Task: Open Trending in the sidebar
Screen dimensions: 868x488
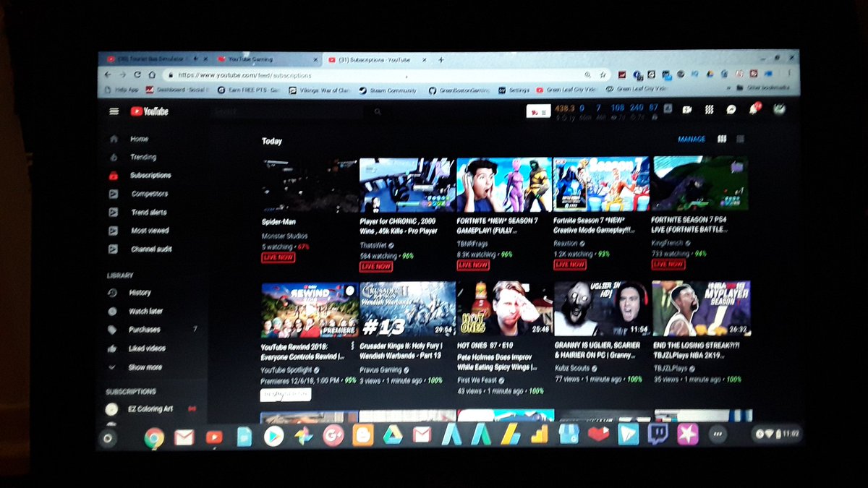Action: coord(132,157)
